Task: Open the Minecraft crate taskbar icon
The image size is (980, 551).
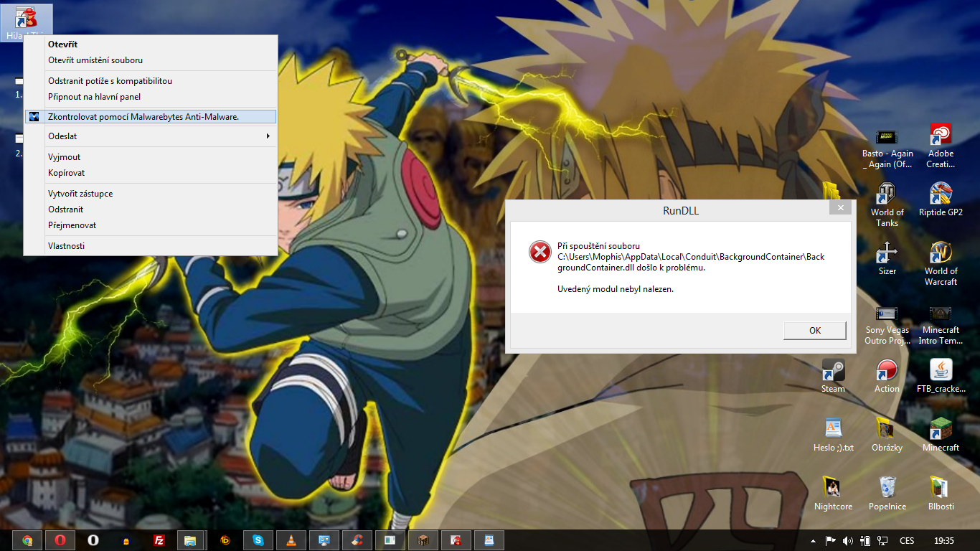Action: point(423,541)
